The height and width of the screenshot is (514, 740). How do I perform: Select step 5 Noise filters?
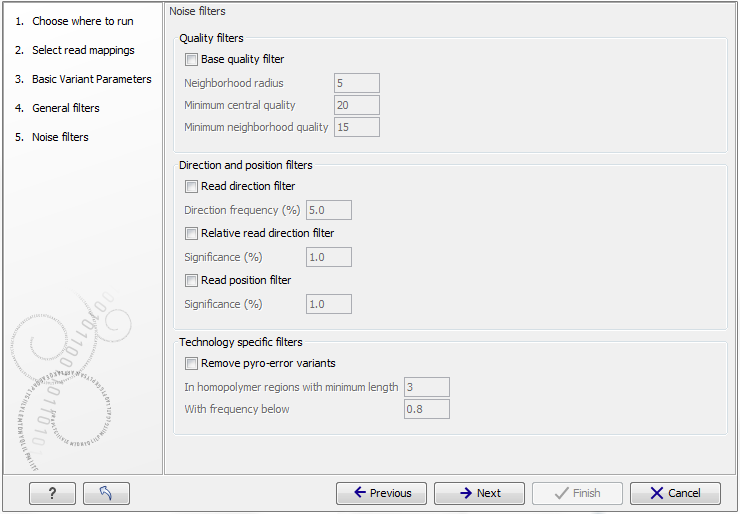pos(60,137)
